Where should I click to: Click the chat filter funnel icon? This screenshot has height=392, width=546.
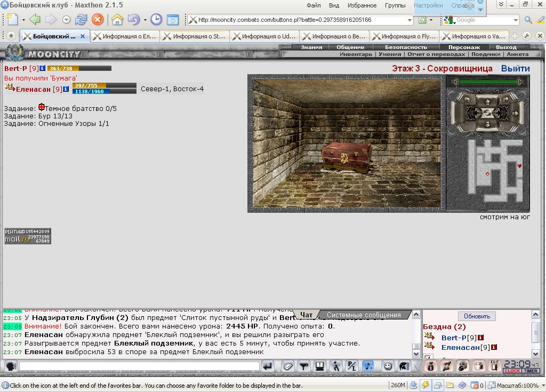coord(304,366)
